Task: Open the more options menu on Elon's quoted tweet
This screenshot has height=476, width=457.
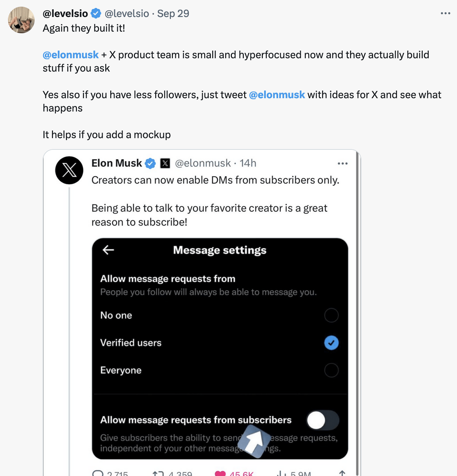Action: click(x=343, y=163)
